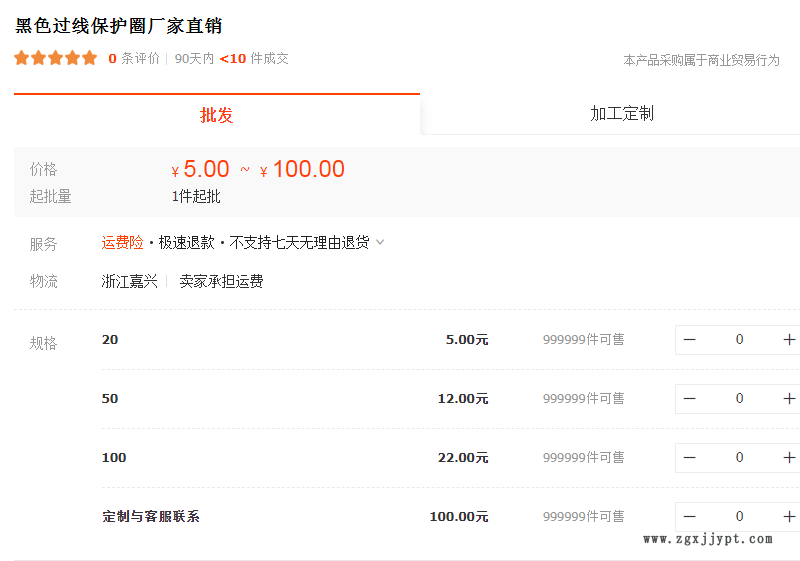
Task: Open the 加工定制 tab
Action: 621,114
